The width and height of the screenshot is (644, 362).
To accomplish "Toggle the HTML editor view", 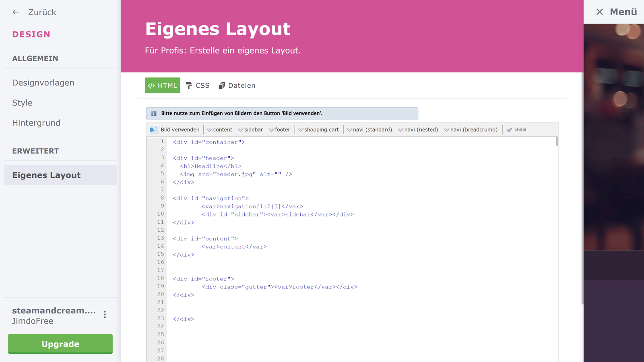I will [x=162, y=85].
